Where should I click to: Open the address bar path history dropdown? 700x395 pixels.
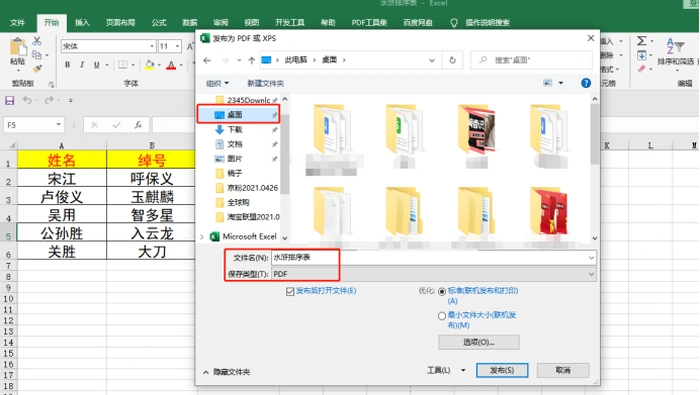click(432, 60)
